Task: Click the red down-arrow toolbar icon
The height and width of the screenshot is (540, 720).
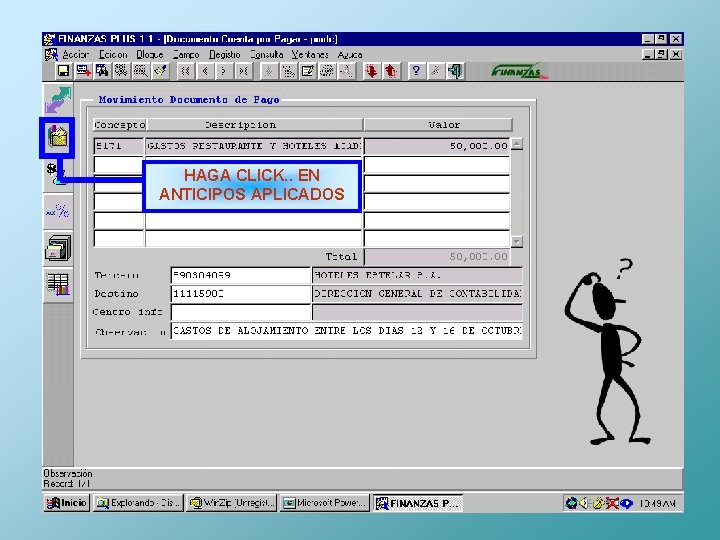Action: [x=371, y=71]
